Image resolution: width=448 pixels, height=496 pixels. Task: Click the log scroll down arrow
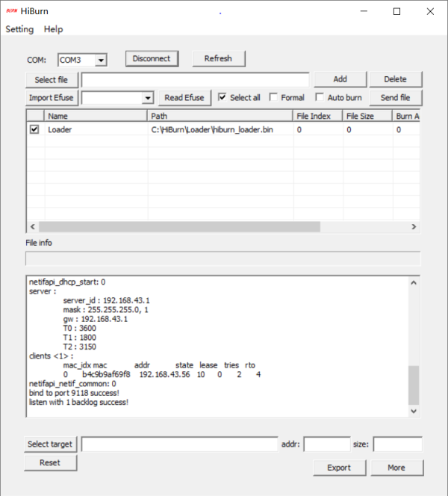click(414, 411)
